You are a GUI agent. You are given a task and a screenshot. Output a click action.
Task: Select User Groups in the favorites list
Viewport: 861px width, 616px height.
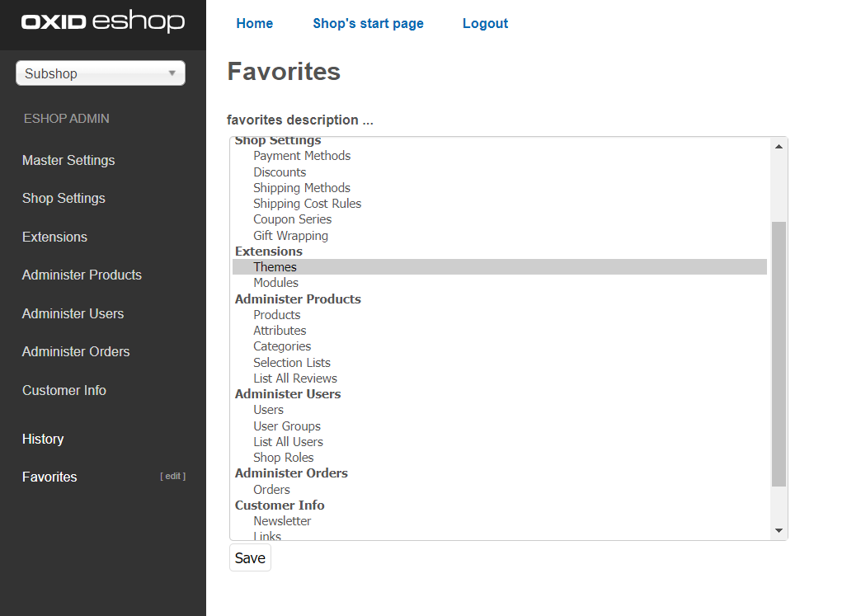pos(287,426)
